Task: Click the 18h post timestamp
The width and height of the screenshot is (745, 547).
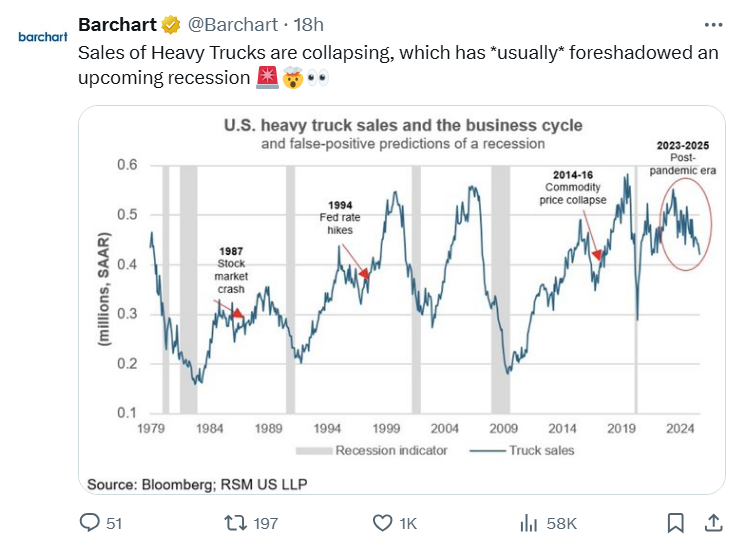Action: (x=311, y=24)
